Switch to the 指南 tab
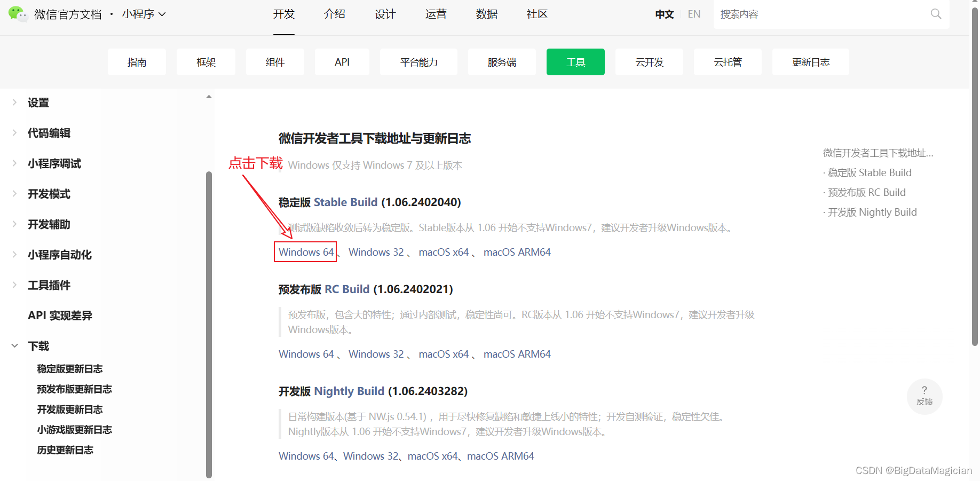Screen dimensions: 980x481 point(137,62)
